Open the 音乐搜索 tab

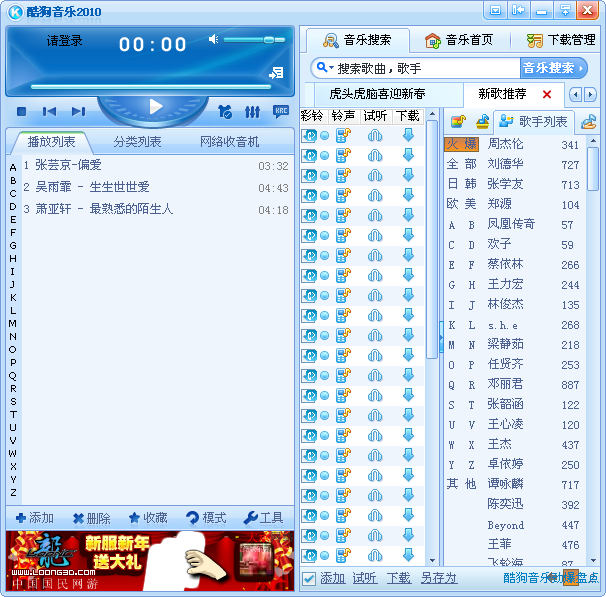tap(357, 40)
